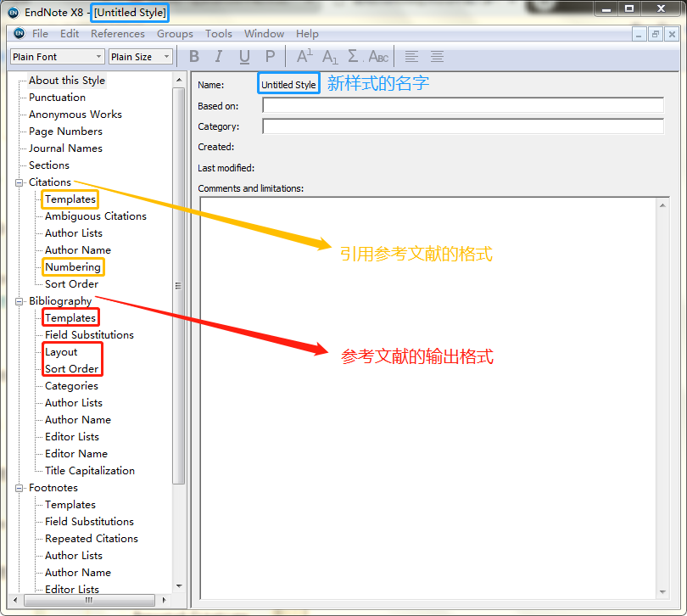The width and height of the screenshot is (687, 616).
Task: Click the Comments and limitations text area
Action: coord(429,398)
